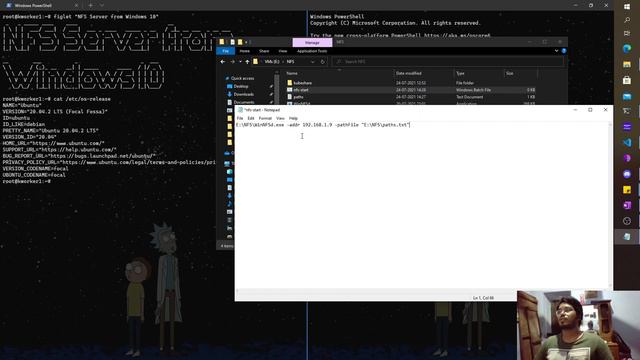Open the View ribbon tab in Explorer
This screenshot has width=640, height=360.
pyautogui.click(x=282, y=51)
